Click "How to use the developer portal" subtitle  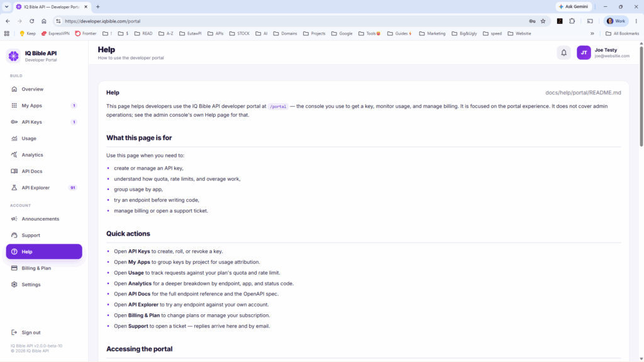tap(131, 58)
